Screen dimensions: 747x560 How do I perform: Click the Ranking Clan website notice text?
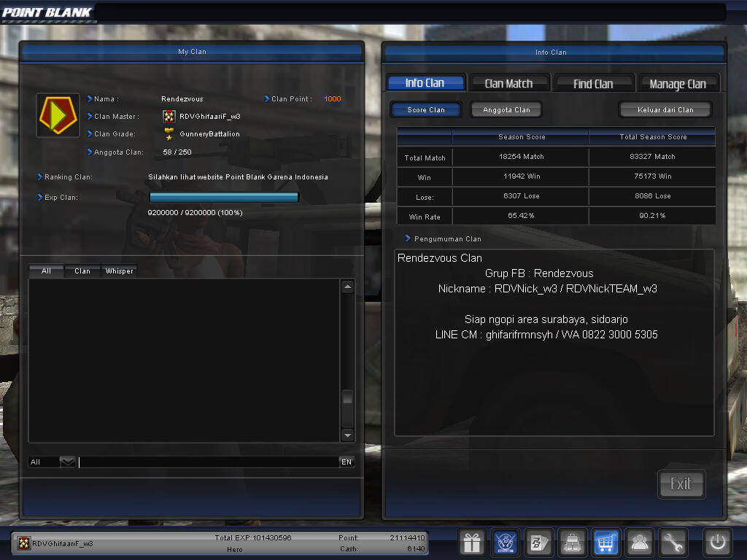pyautogui.click(x=239, y=176)
